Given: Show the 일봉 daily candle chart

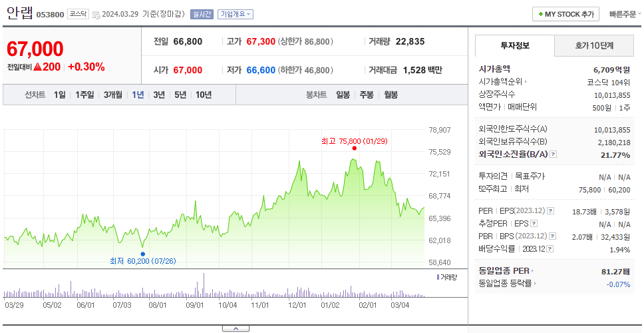Looking at the screenshot, I should [x=343, y=95].
